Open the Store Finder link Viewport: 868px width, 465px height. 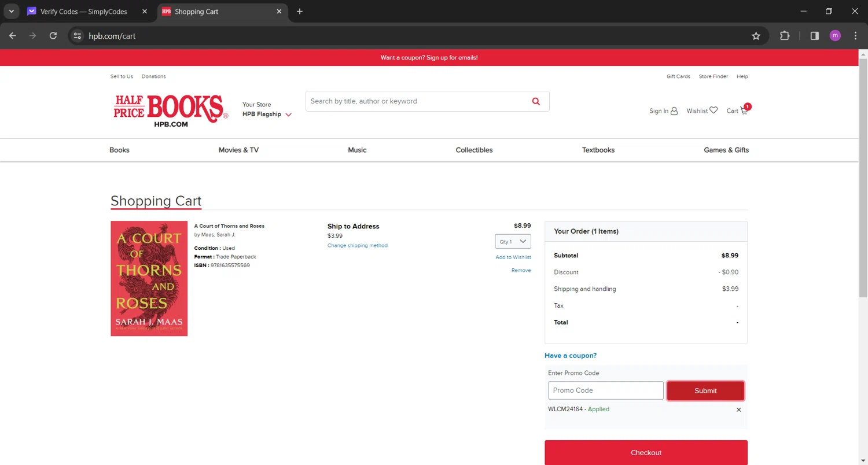coord(713,76)
